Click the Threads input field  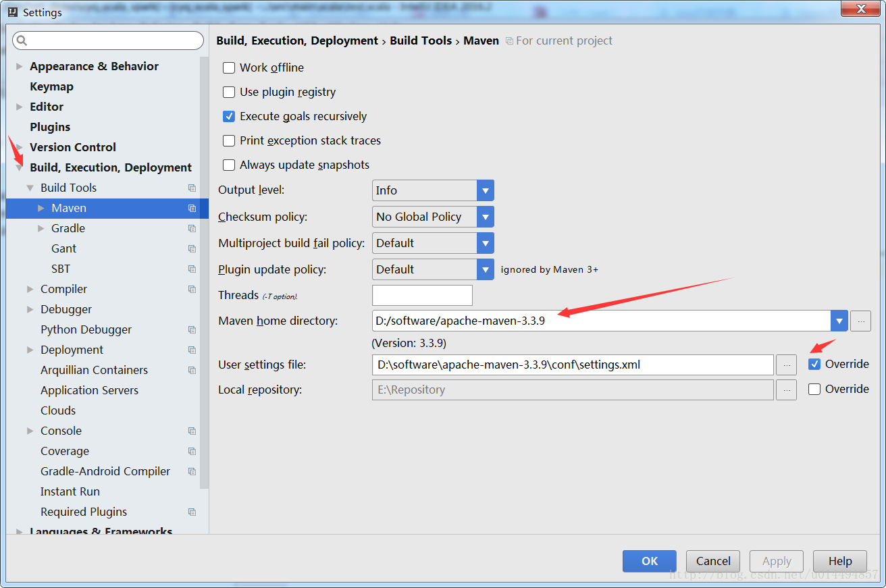[x=422, y=295]
